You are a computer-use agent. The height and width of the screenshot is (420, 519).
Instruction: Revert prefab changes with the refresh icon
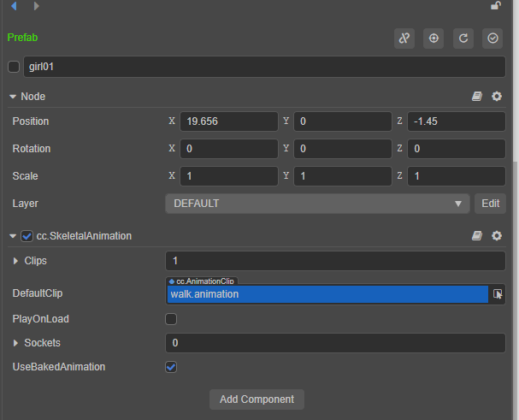click(463, 38)
